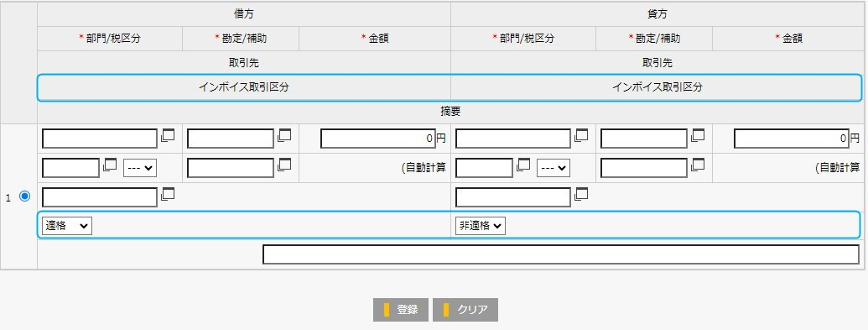
Task: Focus credit 税区分 input field
Action: (485, 168)
